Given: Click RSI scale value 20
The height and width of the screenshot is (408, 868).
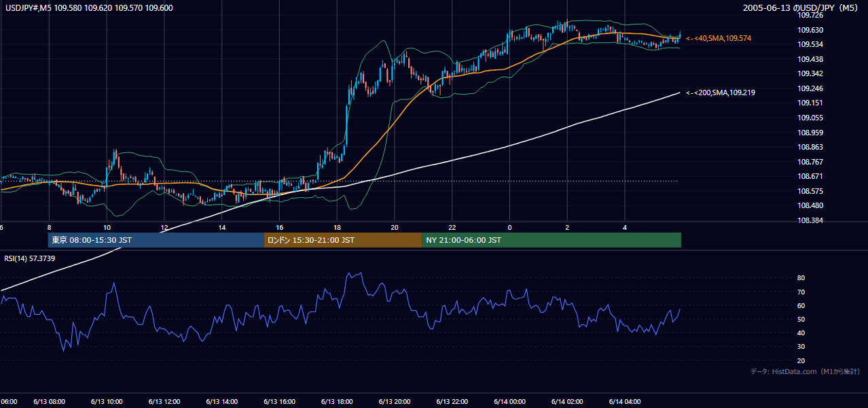Looking at the screenshot, I should (x=801, y=360).
